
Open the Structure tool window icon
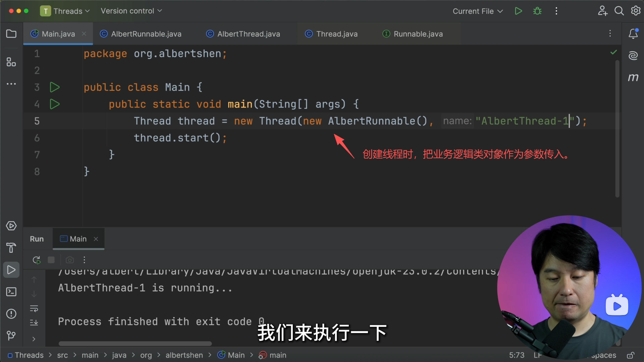click(x=11, y=62)
